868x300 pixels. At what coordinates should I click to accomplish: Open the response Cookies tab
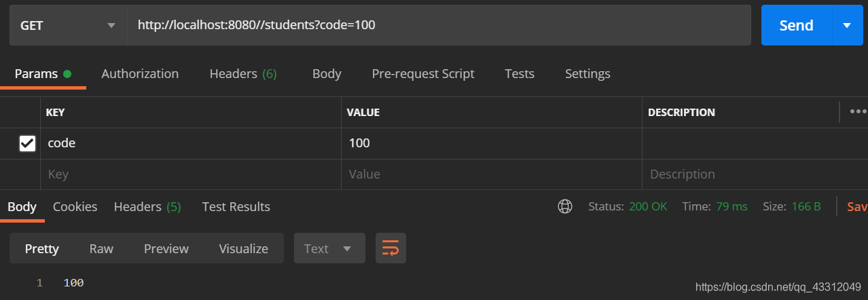click(x=75, y=206)
